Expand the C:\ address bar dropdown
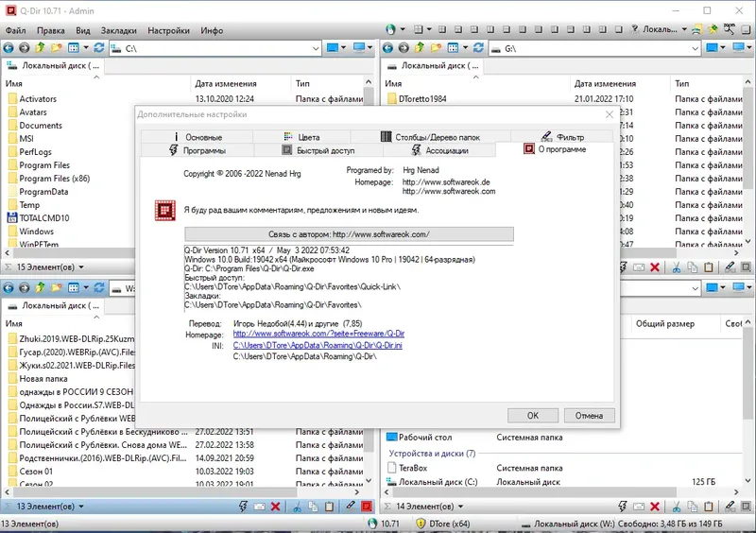756x533 pixels. pos(316,48)
